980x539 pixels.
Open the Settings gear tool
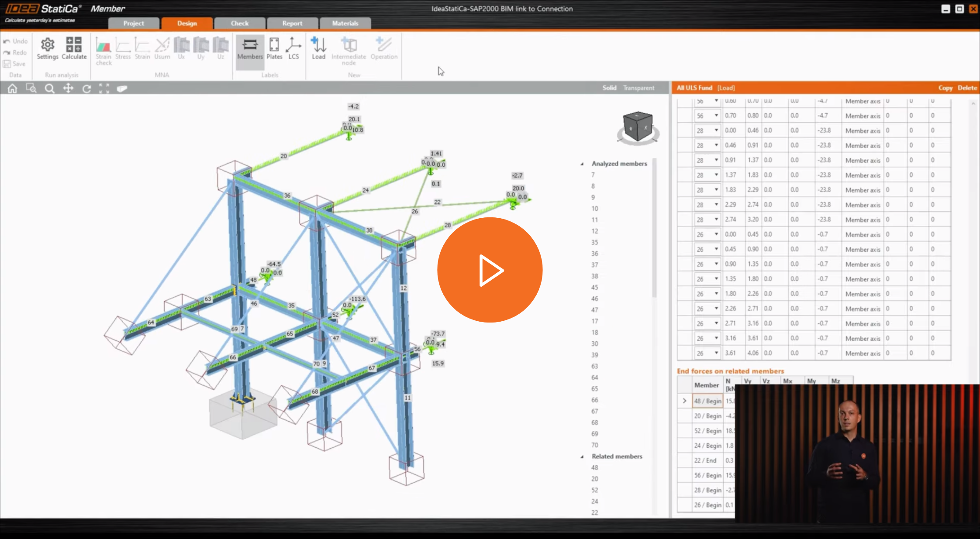click(47, 48)
